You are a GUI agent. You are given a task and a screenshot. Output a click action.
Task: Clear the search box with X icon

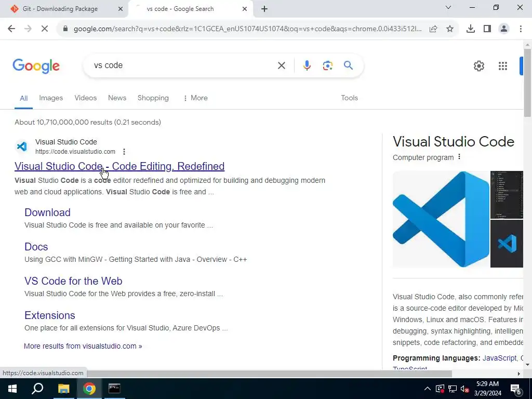point(282,65)
